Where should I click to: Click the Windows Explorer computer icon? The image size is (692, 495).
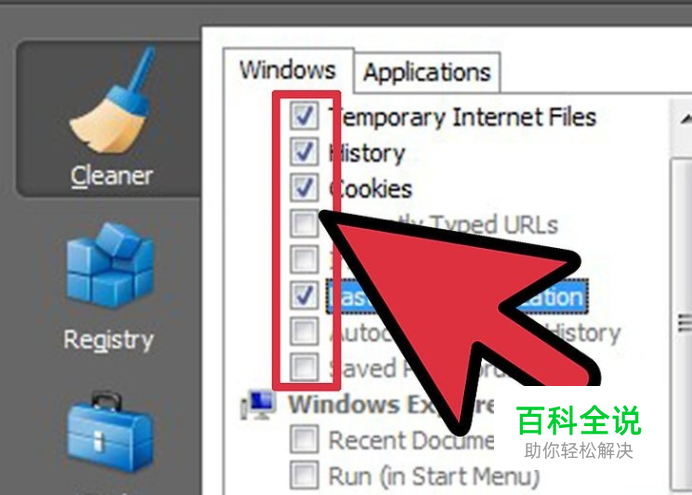click(x=259, y=405)
